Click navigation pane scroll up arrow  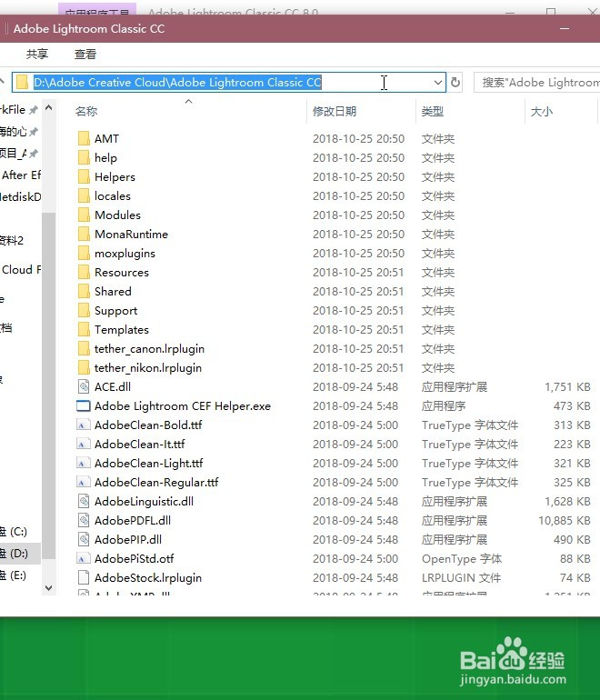(49, 107)
